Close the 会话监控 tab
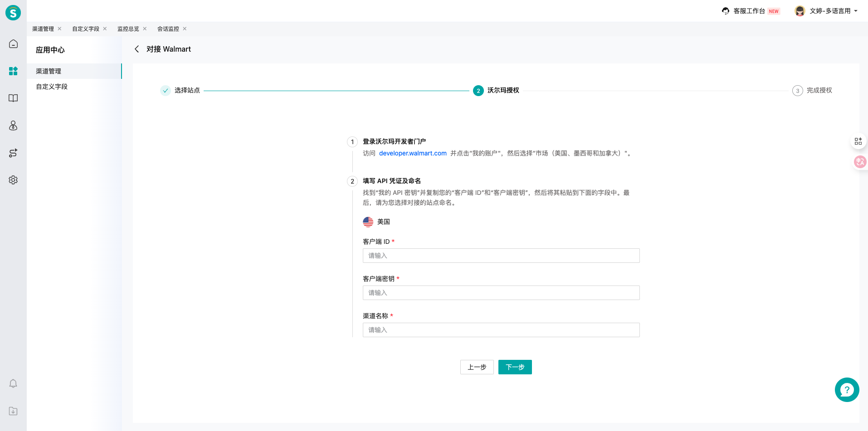Image resolution: width=868 pixels, height=431 pixels. click(185, 29)
